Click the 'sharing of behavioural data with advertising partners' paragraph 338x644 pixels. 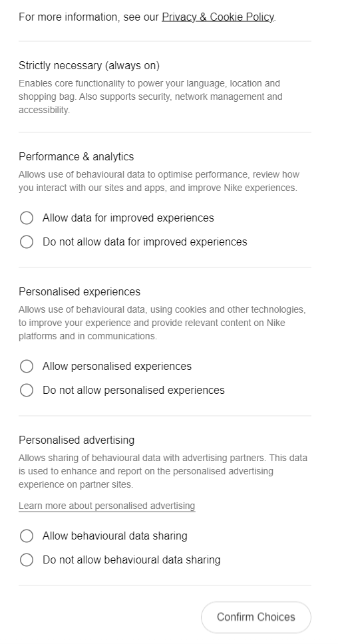[163, 471]
